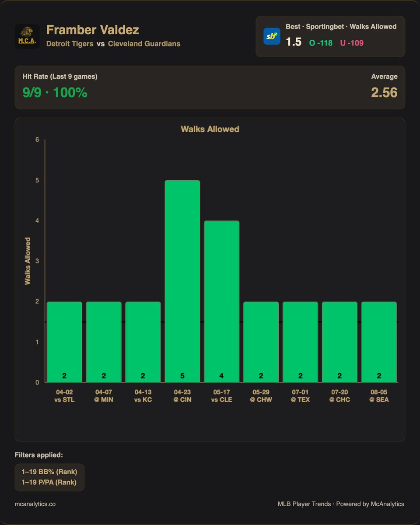Open the mcanalytics.co link
The height and width of the screenshot is (525, 420).
point(35,504)
